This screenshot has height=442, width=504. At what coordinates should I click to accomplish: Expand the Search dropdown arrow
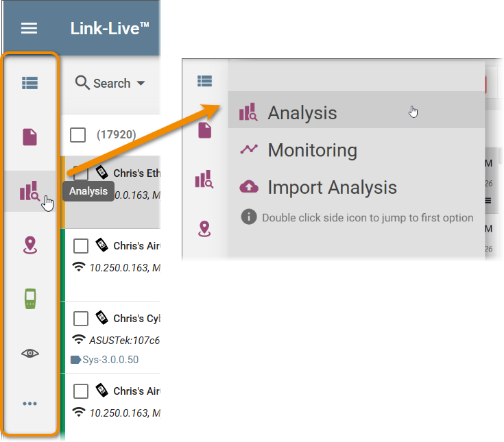tap(141, 83)
